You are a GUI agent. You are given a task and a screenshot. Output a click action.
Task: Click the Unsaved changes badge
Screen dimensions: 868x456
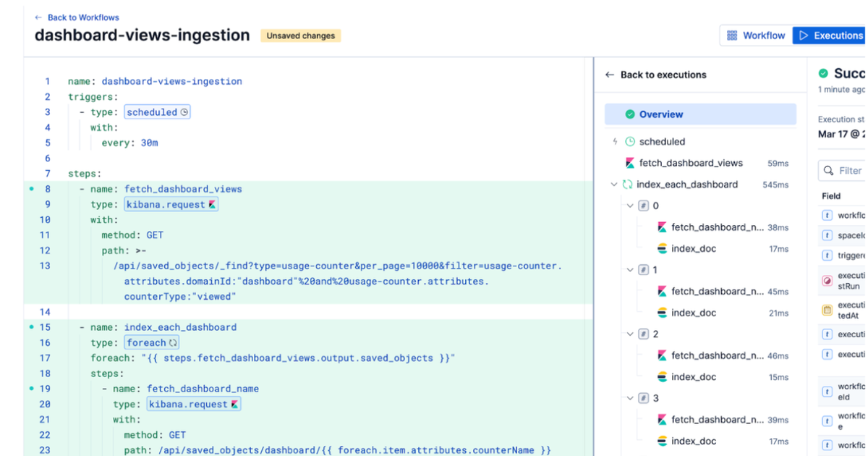[x=301, y=35]
